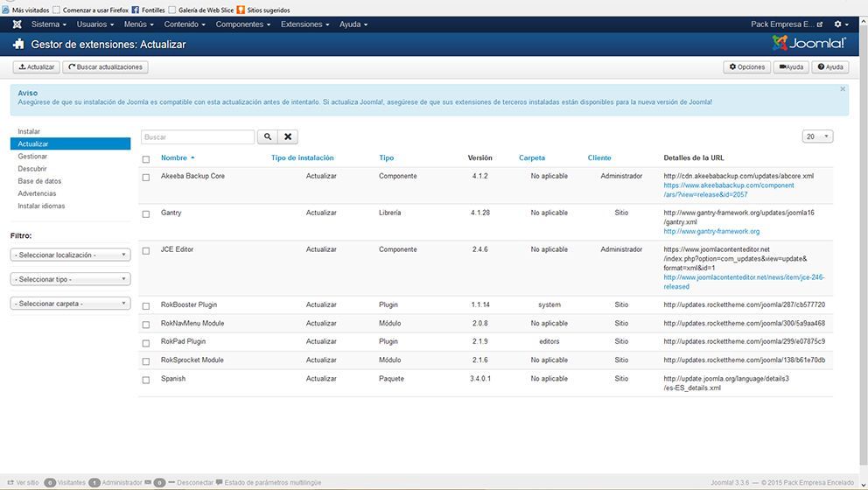Image resolution: width=868 pixels, height=490 pixels.
Task: Open the jce-246-released news link
Action: [744, 282]
